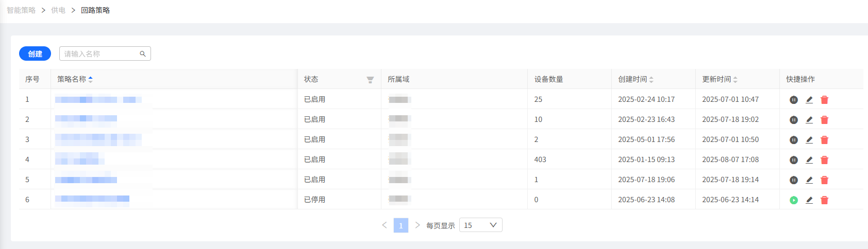Go to next page arrow
The width and height of the screenshot is (868, 249).
pos(418,225)
